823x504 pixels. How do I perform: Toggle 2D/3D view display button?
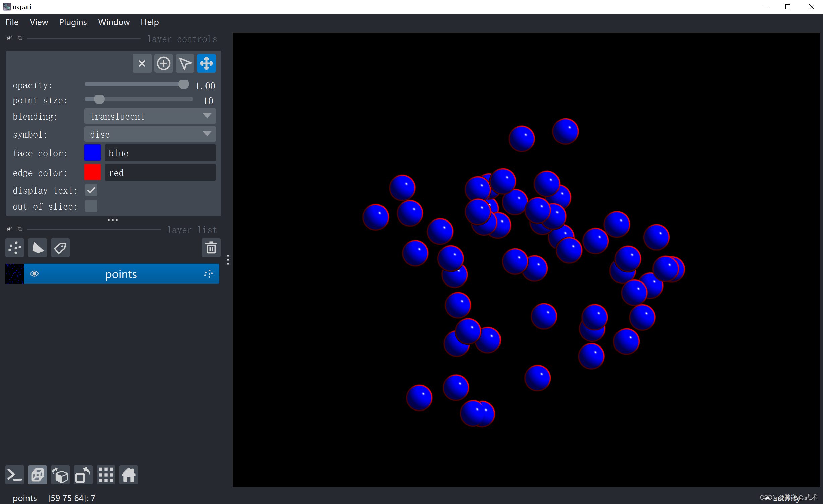coord(38,475)
